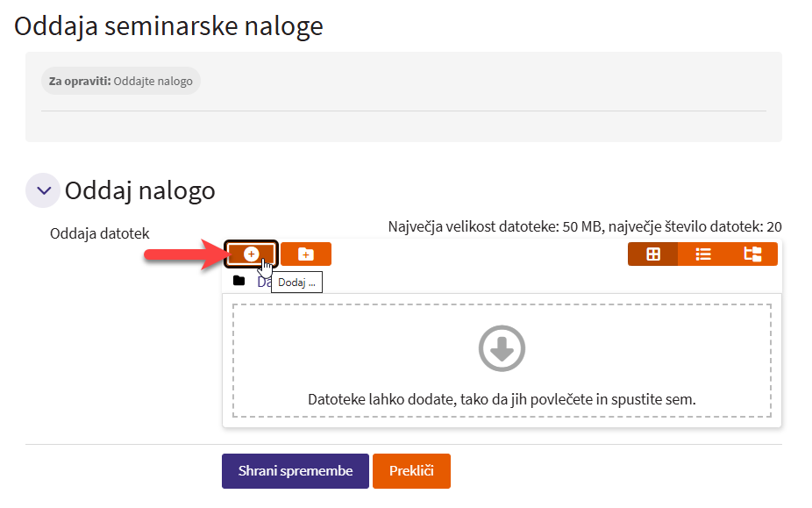Click the Za opraviti: Oddajte nalogo badge
This screenshot has height=508, width=812.
point(121,81)
